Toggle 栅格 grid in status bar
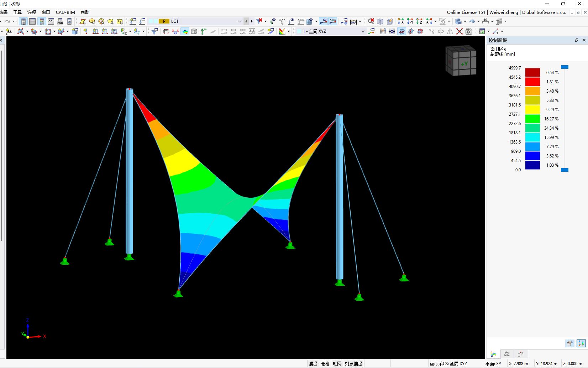 pyautogui.click(x=325, y=364)
